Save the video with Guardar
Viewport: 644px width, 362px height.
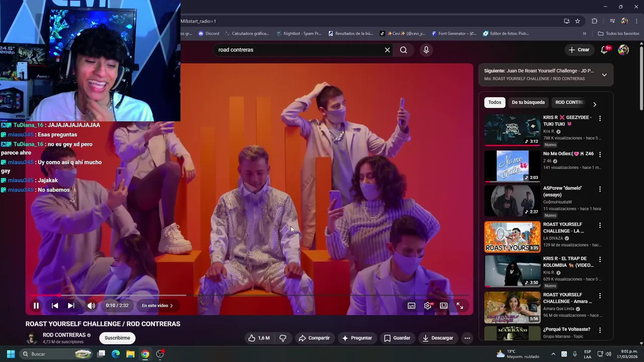397,338
